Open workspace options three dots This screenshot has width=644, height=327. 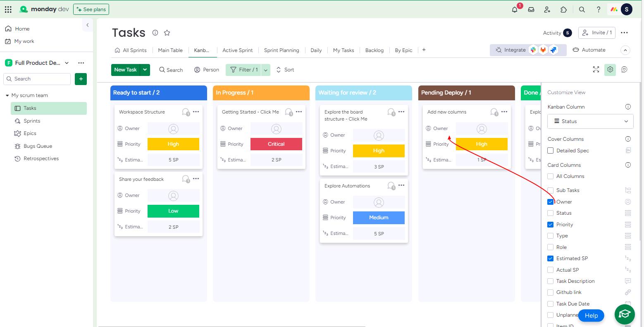click(81, 63)
